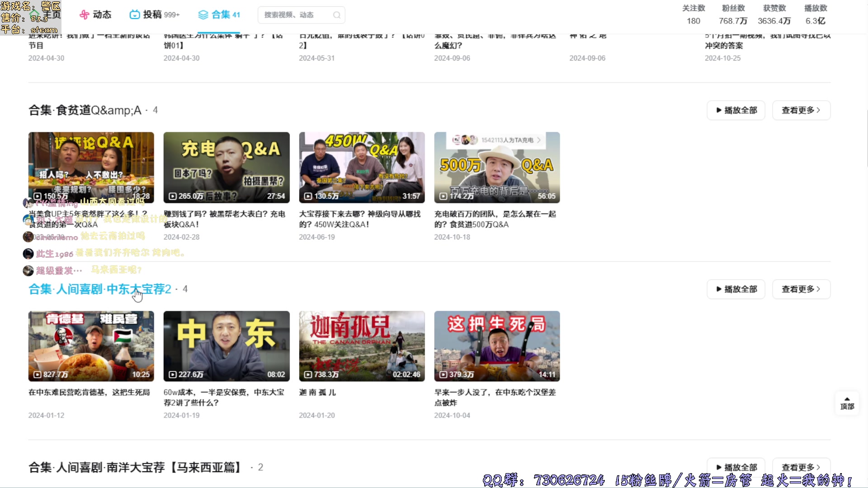Click play-count icon on 738.3万 video

click(308, 375)
